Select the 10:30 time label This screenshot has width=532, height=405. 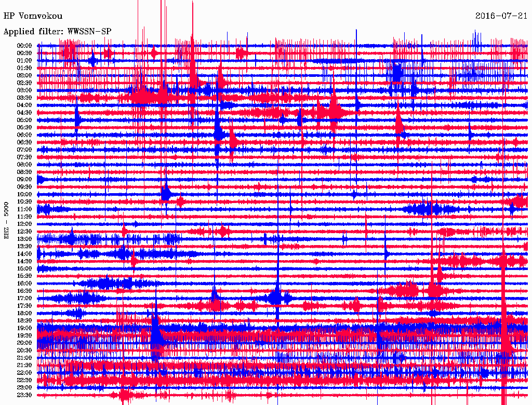point(24,202)
